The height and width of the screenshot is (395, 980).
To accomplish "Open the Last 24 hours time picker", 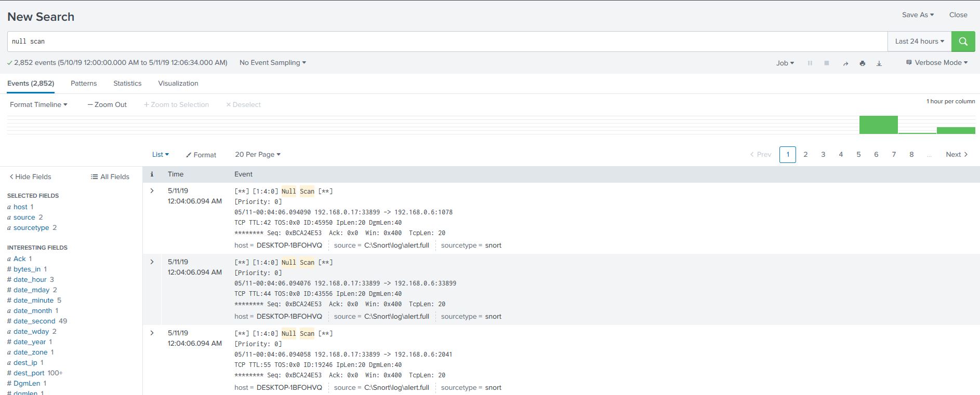I will click(x=919, y=42).
